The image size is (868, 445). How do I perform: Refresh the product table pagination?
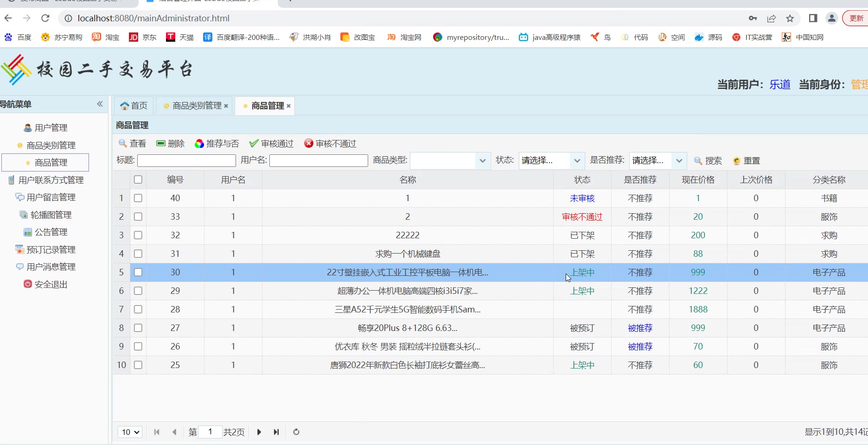(296, 432)
